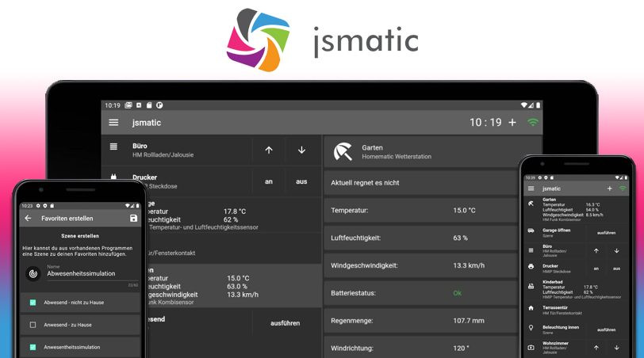644x358 pixels.
Task: Uncheck 'Abwesend - nicht zu Hause'
Action: 33,303
